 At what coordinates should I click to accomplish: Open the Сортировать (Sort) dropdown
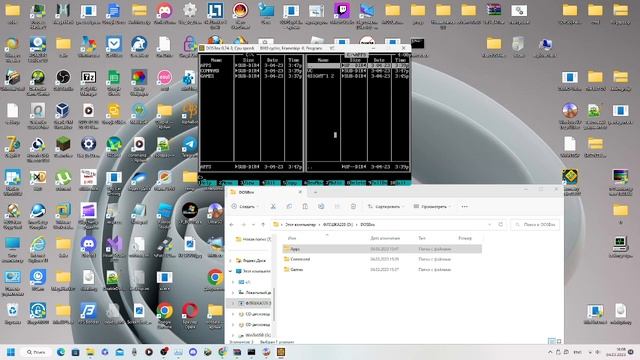[386, 207]
